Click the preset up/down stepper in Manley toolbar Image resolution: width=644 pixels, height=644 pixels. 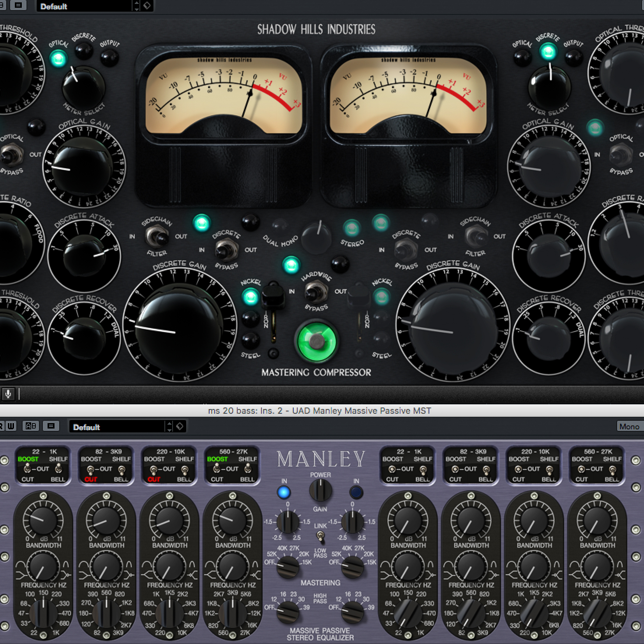[x=169, y=426]
